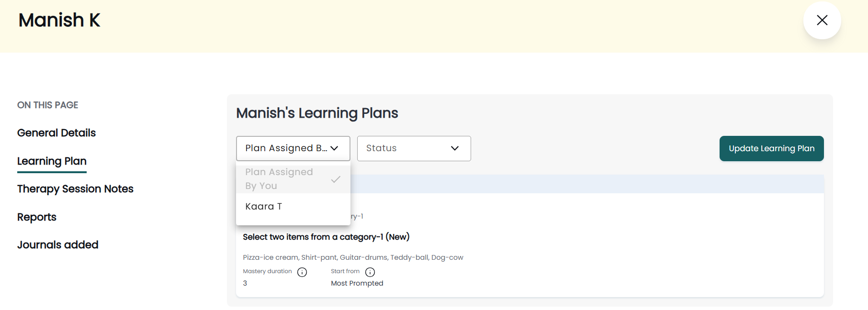This screenshot has height=310, width=868.
Task: Jump to the Learning Plan section
Action: point(52,161)
